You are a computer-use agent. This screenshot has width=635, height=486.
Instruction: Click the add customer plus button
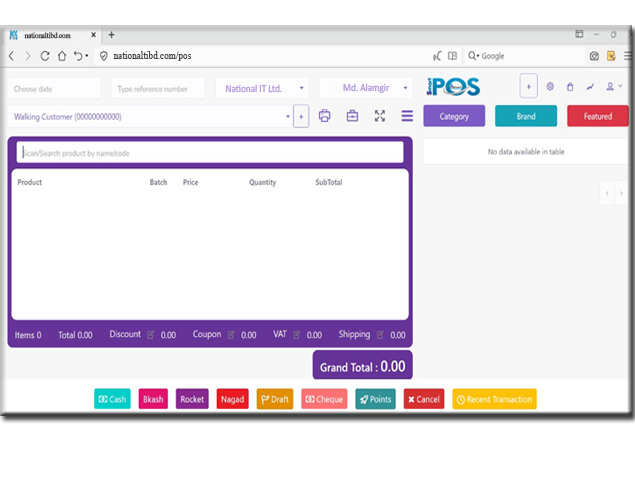pyautogui.click(x=301, y=117)
